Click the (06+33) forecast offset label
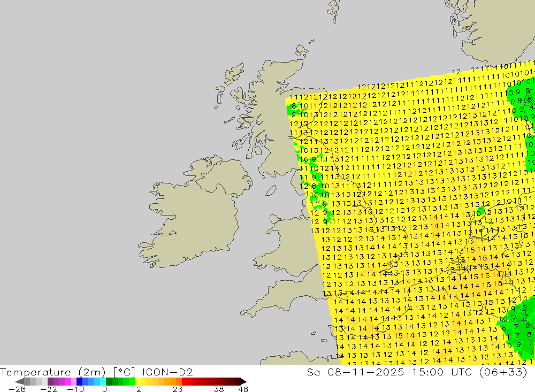This screenshot has height=392, width=535. tap(503, 372)
